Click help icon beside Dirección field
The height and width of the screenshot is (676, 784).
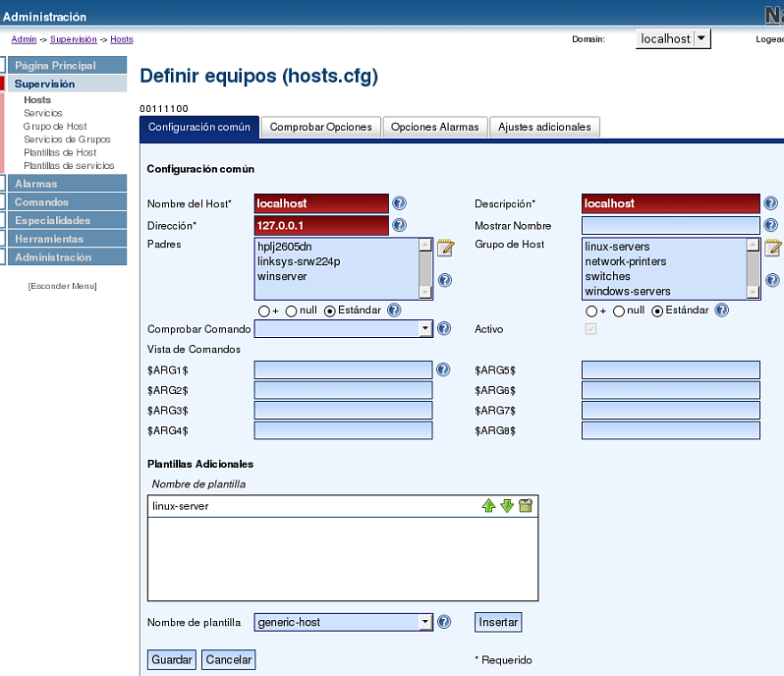tap(400, 225)
